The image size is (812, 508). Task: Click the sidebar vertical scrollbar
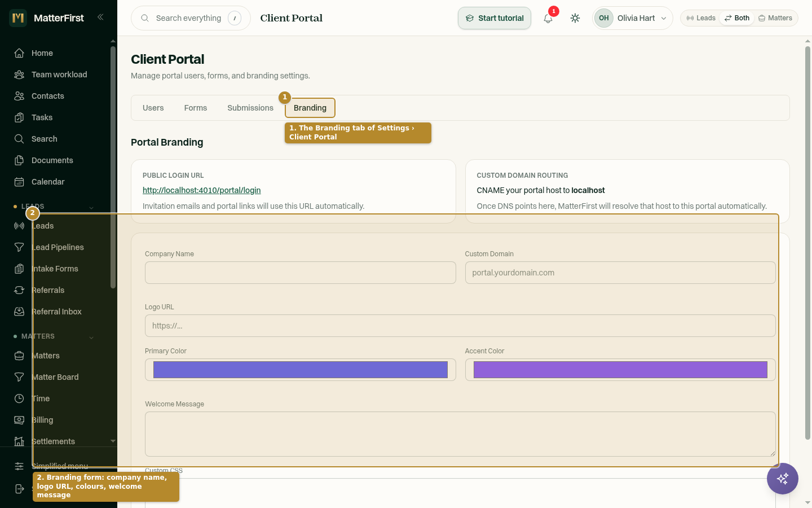tap(113, 167)
